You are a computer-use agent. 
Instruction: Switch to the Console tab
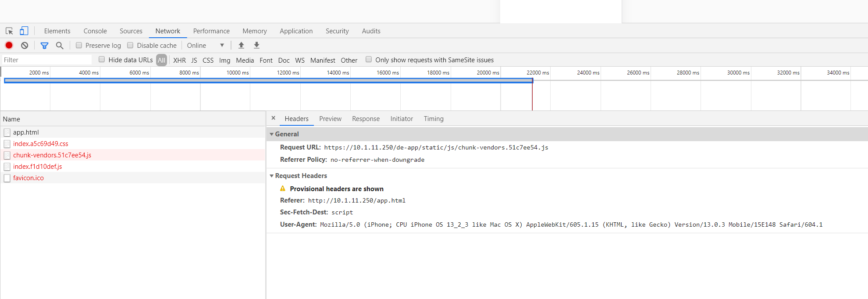[x=95, y=31]
